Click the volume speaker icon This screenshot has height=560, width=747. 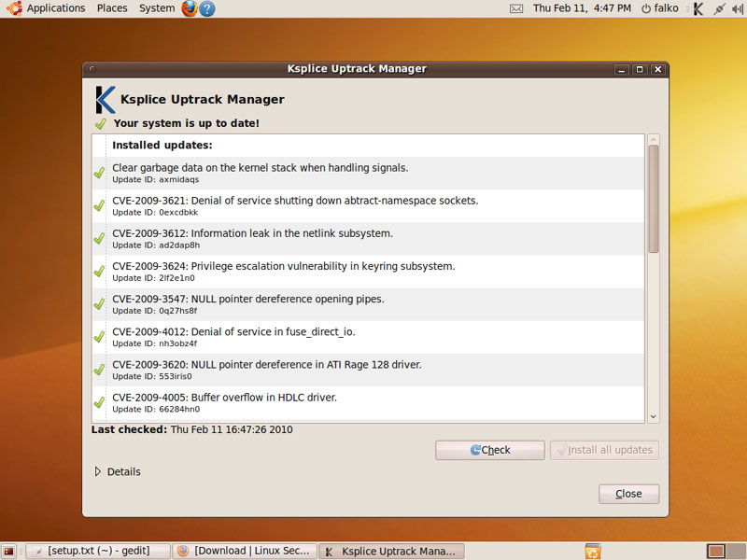click(x=737, y=8)
